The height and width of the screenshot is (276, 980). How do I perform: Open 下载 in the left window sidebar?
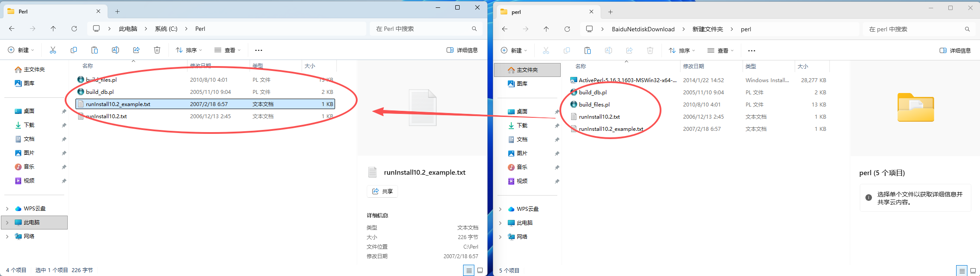coord(29,125)
